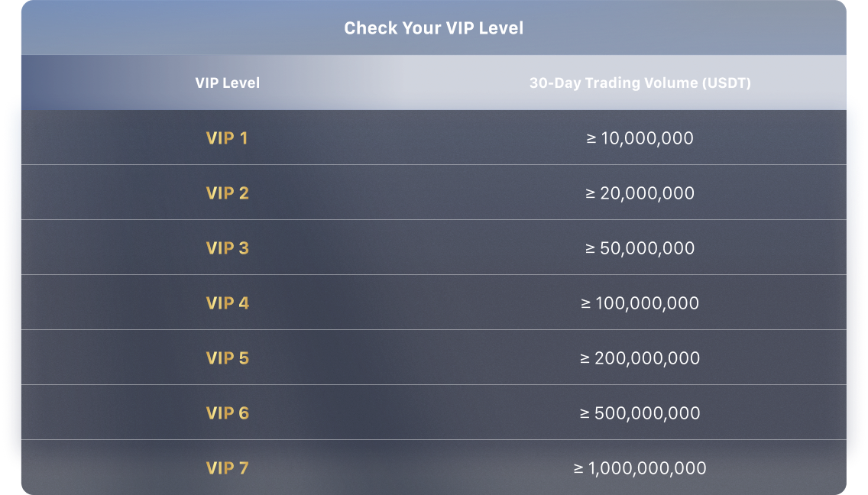Image resolution: width=868 pixels, height=495 pixels.
Task: Pick the VIP 6 level label
Action: [x=227, y=413]
